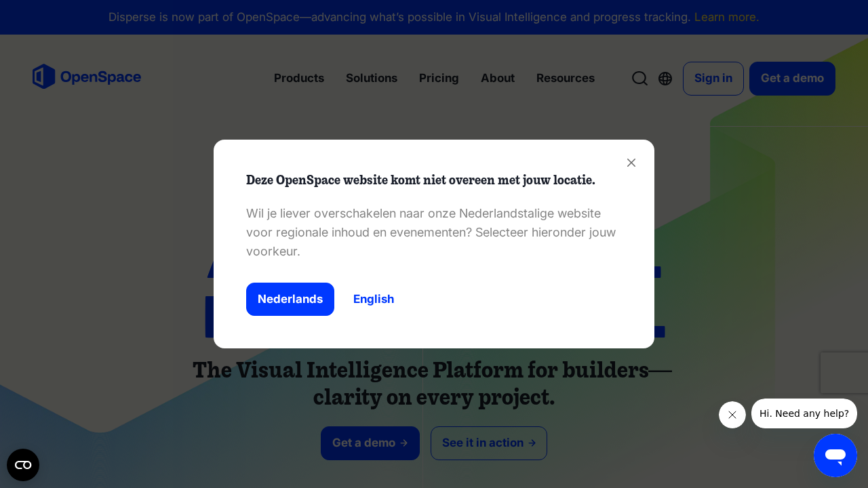Close the 'Hi. Need any help?' message
This screenshot has height=488, width=868.
pos(732,414)
